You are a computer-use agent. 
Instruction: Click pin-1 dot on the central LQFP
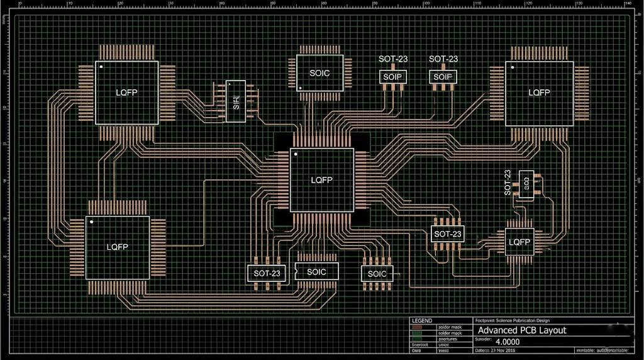click(x=295, y=154)
